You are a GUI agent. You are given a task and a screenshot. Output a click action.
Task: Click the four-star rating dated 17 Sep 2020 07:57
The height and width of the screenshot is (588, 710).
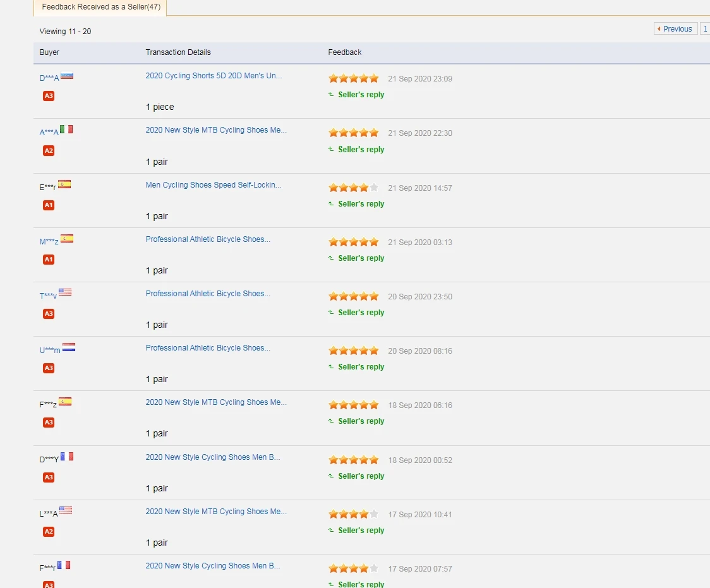click(x=354, y=569)
